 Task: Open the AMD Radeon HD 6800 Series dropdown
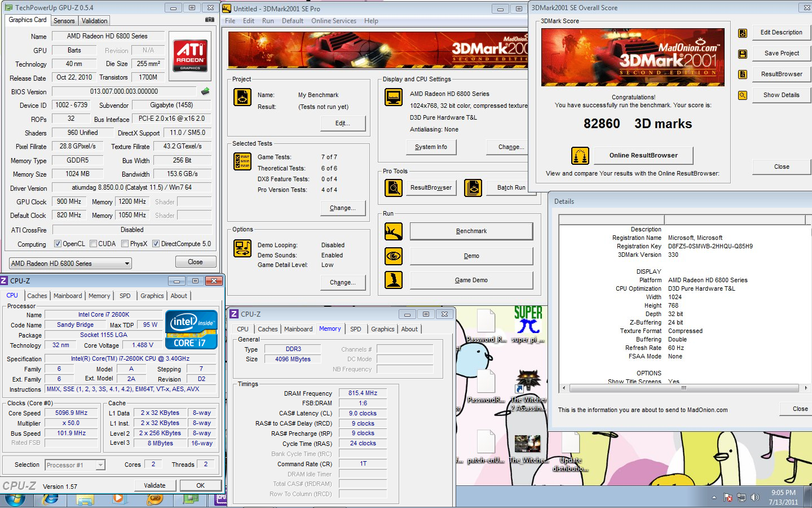click(x=70, y=264)
